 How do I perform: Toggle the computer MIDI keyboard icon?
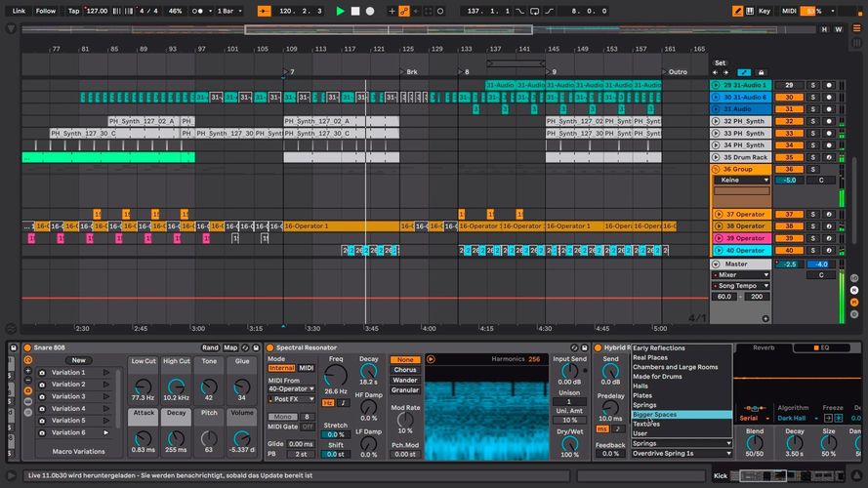[750, 11]
